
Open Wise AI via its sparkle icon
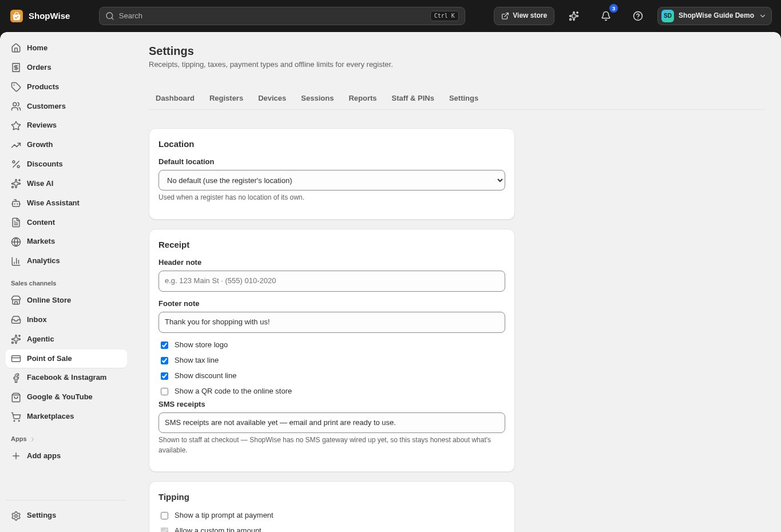[x=16, y=184]
